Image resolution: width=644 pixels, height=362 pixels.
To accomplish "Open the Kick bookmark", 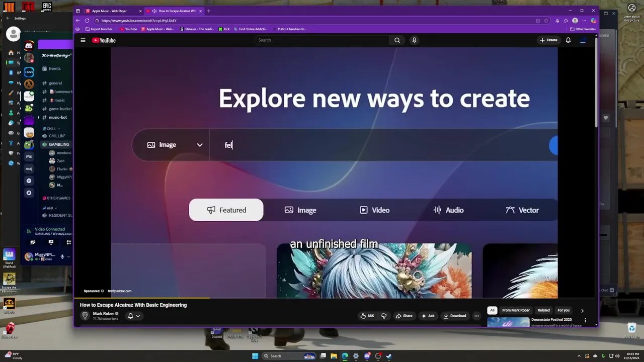I will coord(224,29).
